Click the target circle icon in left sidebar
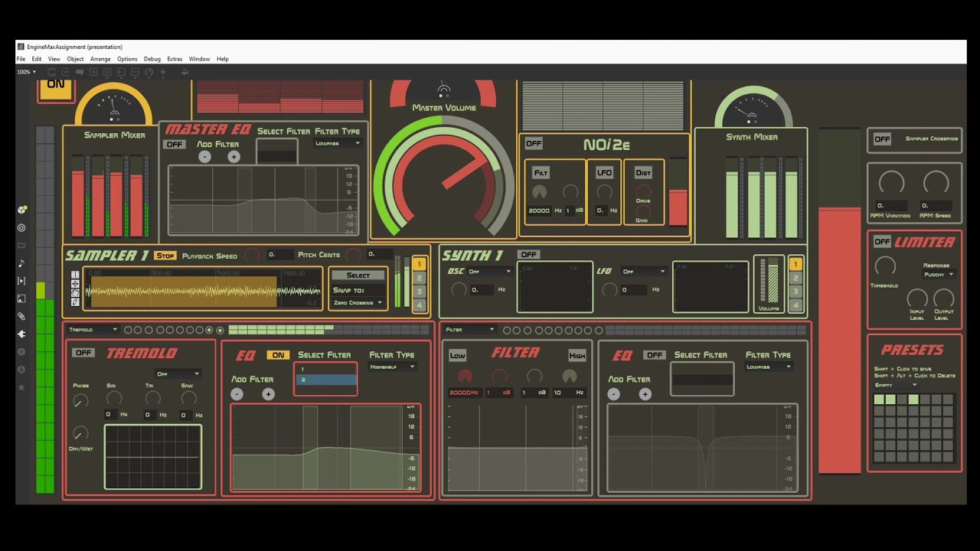Image resolution: width=980 pixels, height=551 pixels. tap(21, 227)
